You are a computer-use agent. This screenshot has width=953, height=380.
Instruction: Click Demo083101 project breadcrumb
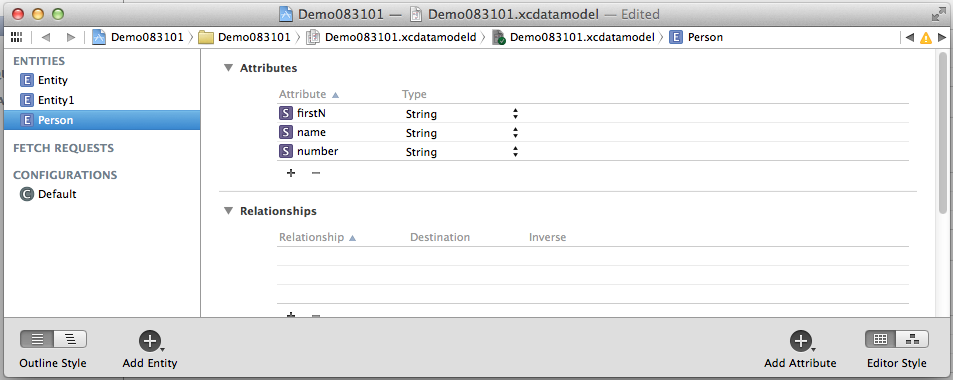pyautogui.click(x=138, y=37)
